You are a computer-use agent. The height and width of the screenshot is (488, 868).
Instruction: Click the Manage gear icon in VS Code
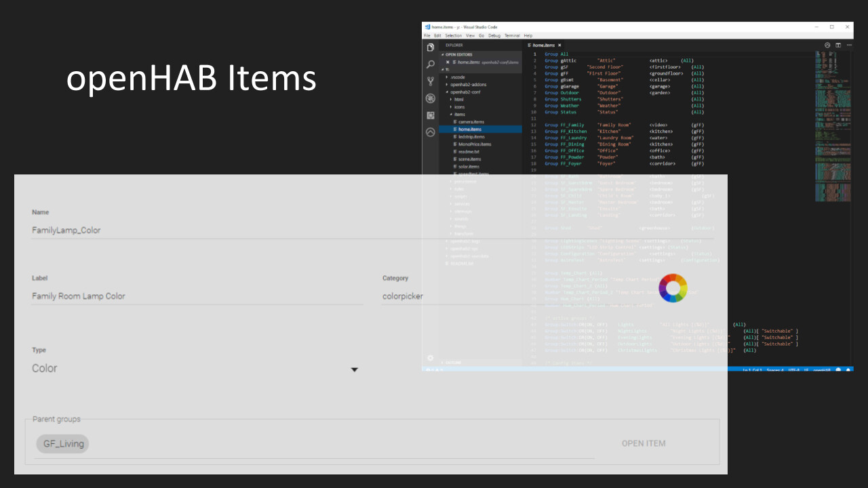click(430, 358)
